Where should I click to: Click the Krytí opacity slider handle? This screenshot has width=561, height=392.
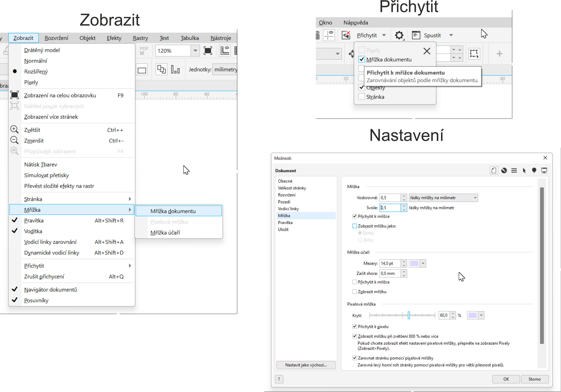409,315
